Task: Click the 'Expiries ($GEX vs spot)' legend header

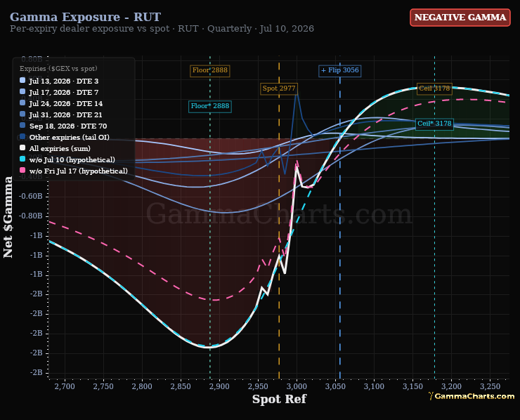Action: [x=58, y=69]
